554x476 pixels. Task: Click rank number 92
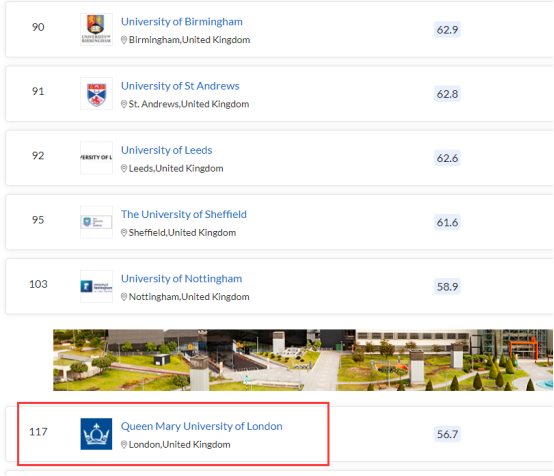38,156
